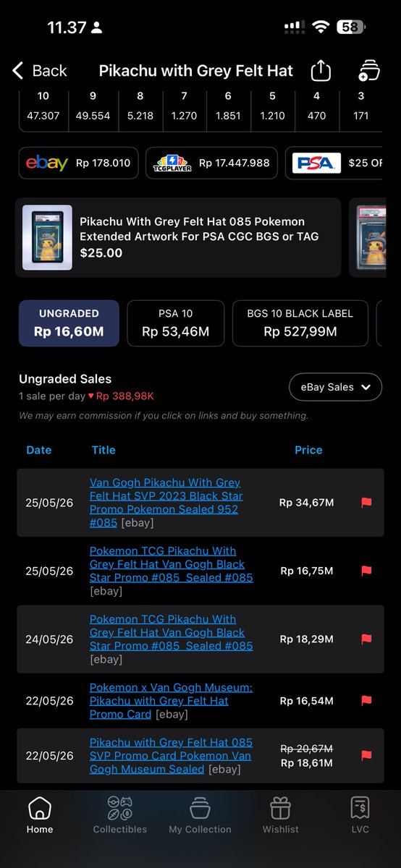Sort sales by the Date column header
Screen dimensions: 401x868
(x=39, y=450)
